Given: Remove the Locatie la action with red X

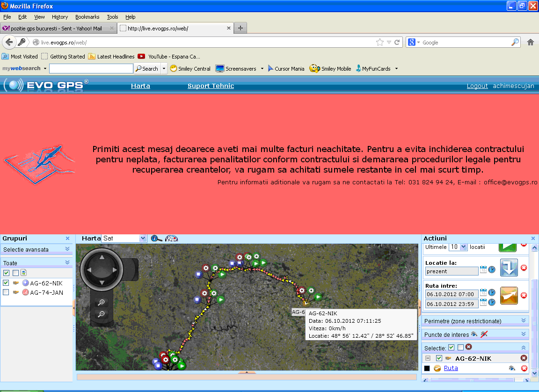Looking at the screenshot, I should [x=524, y=268].
